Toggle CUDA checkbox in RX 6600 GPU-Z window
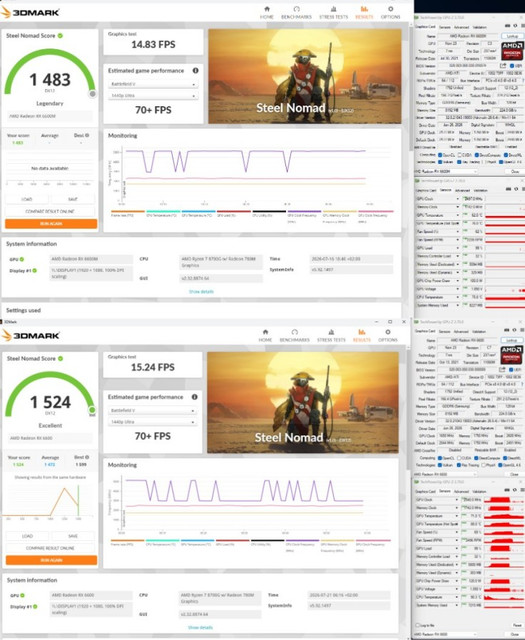This screenshot has height=640, width=525. [x=460, y=458]
